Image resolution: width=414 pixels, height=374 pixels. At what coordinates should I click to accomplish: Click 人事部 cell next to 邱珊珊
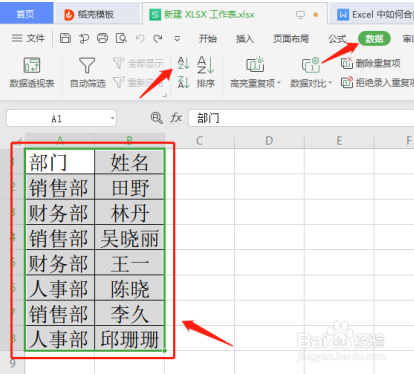(60, 338)
